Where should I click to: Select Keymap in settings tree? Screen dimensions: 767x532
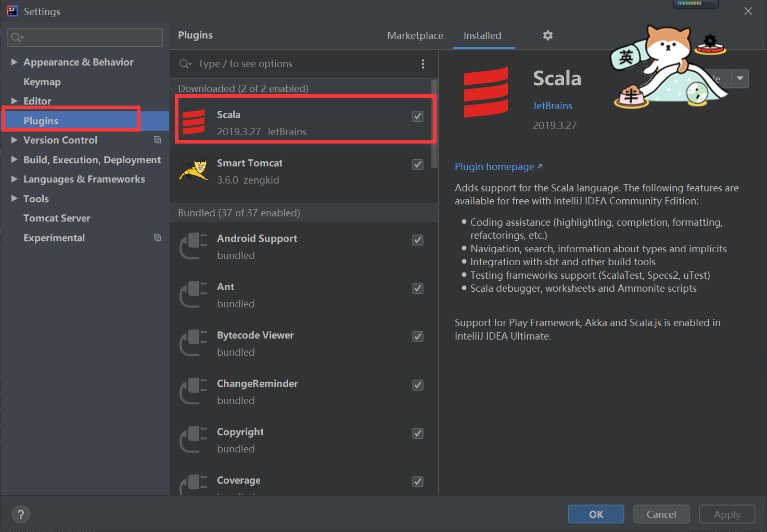[42, 82]
